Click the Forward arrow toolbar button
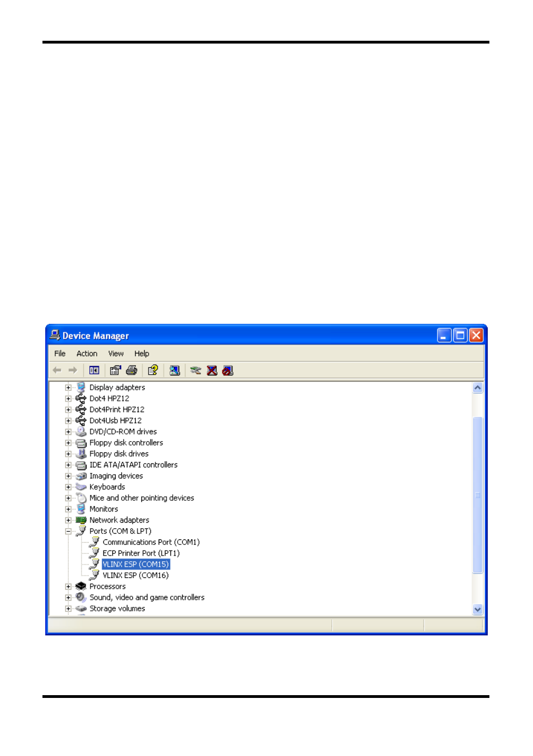Screen dimensions: 533x756 pyautogui.click(x=73, y=370)
